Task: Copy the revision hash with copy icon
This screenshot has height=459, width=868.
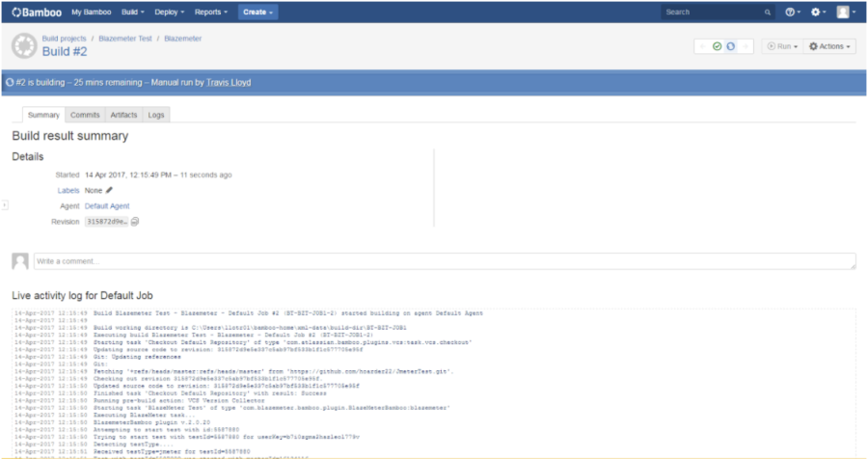Action: (x=136, y=222)
